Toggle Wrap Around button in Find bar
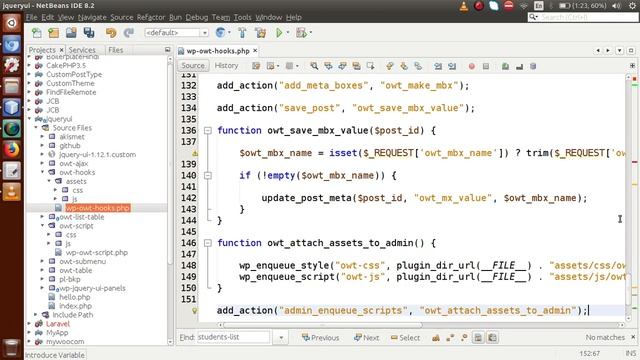 492,338
